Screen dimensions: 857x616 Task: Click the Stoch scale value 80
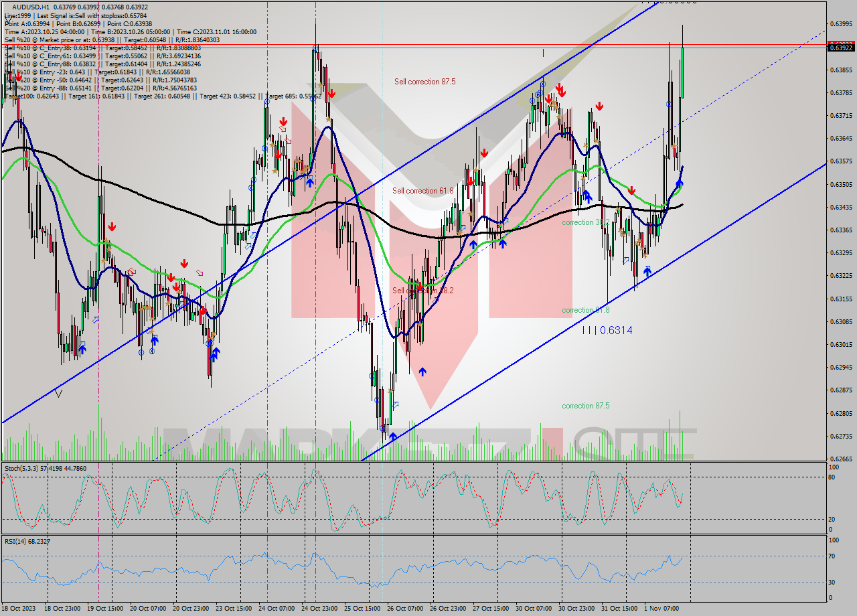[833, 477]
